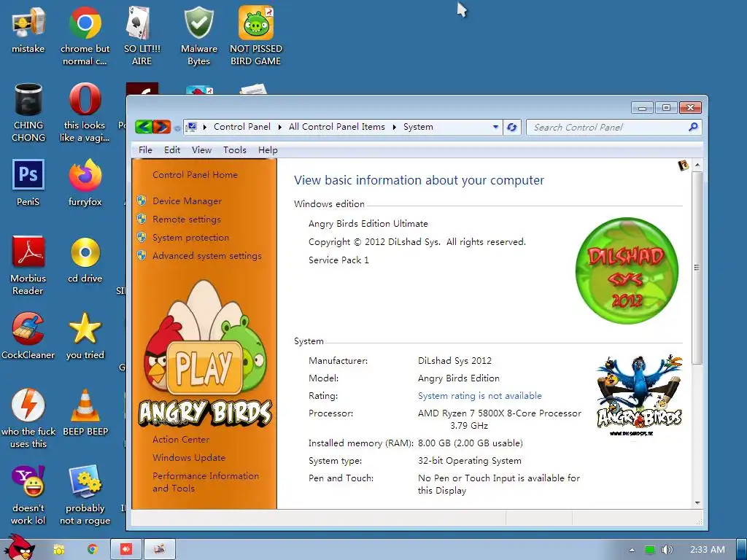Click the red taskbar application button
This screenshot has width=747, height=560.
(x=126, y=550)
